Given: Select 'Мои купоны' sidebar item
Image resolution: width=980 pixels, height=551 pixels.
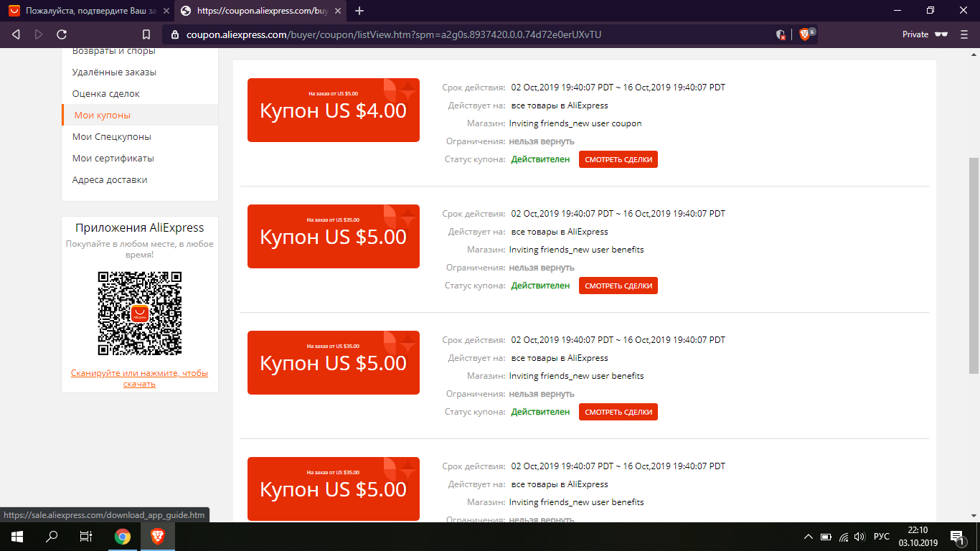Looking at the screenshot, I should 140,115.
